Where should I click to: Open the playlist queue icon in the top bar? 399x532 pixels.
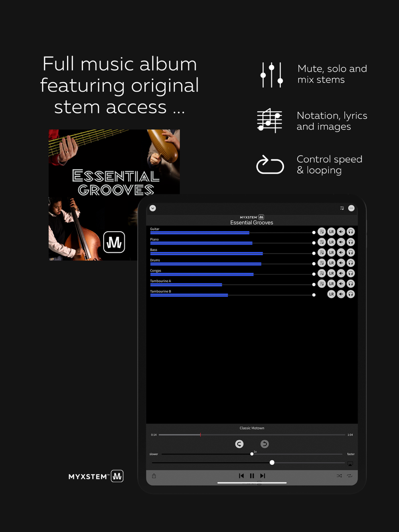coord(342,208)
